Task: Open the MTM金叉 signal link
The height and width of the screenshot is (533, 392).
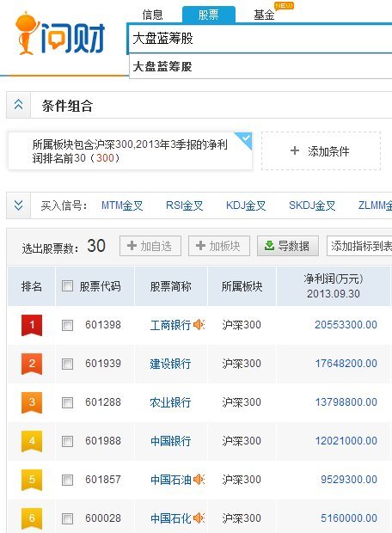Action: pos(122,205)
